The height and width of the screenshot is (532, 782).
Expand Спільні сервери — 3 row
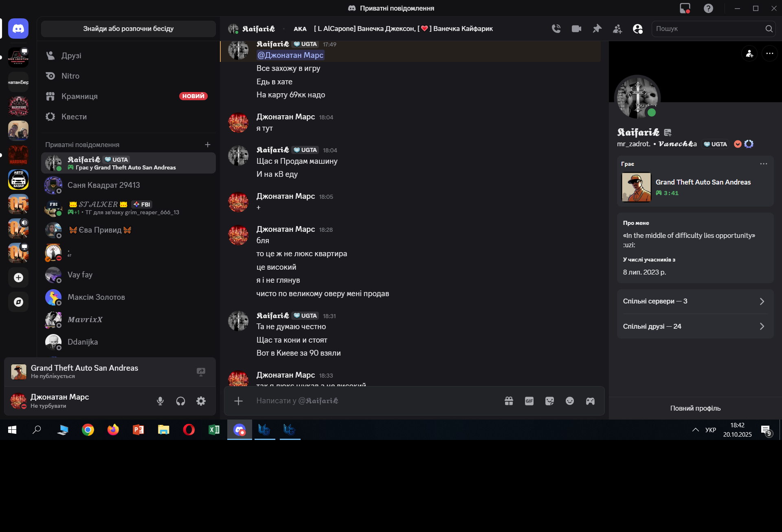[695, 301]
